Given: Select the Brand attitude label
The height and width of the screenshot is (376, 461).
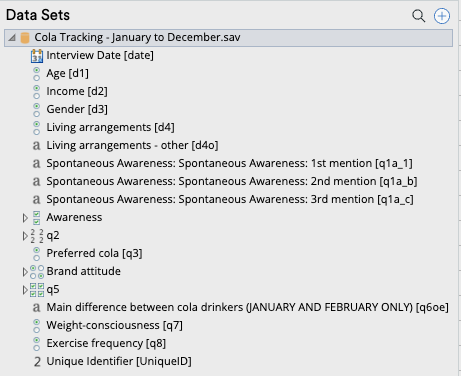Looking at the screenshot, I should coord(84,271).
